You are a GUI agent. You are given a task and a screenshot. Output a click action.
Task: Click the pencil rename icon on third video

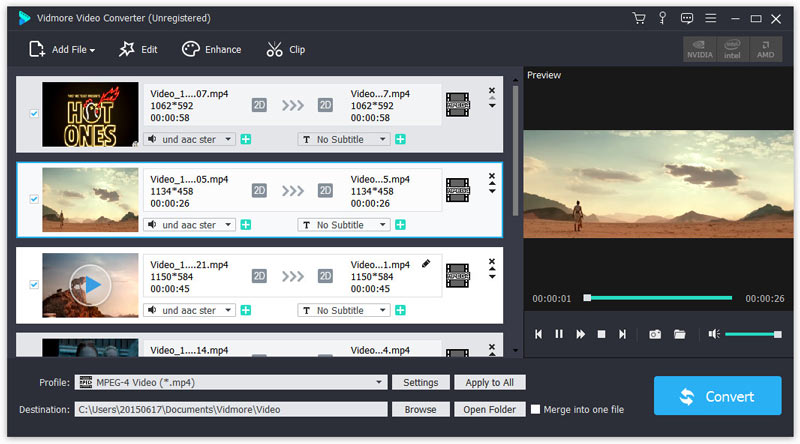coord(426,264)
